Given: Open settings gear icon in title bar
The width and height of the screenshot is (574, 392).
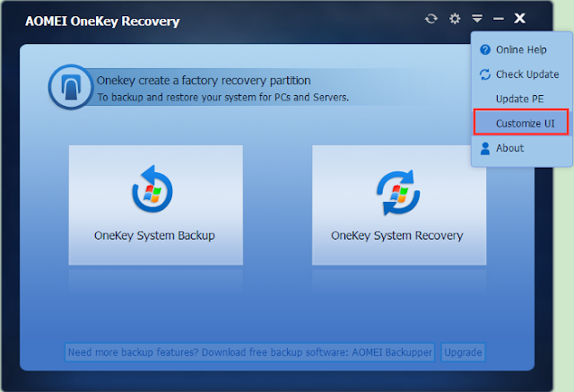Looking at the screenshot, I should tap(455, 18).
